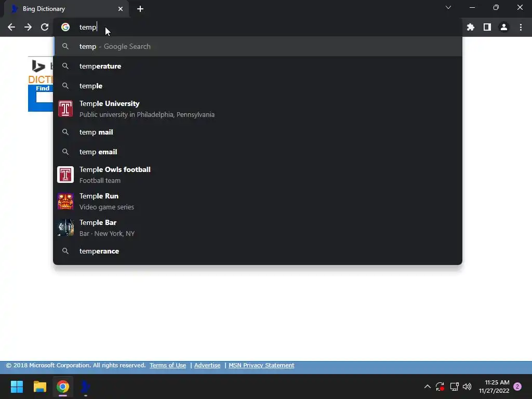The image size is (532, 399).
Task: Select the Bing Dictionary tab
Action: pyautogui.click(x=66, y=9)
